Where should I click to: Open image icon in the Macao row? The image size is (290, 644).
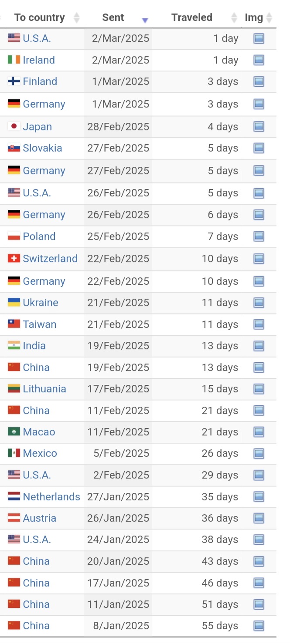259,432
